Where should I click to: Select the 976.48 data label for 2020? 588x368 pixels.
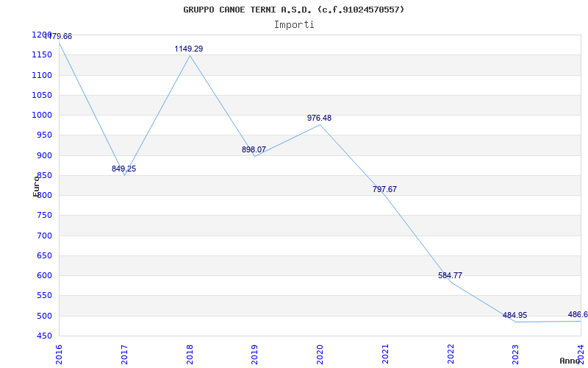coord(319,118)
